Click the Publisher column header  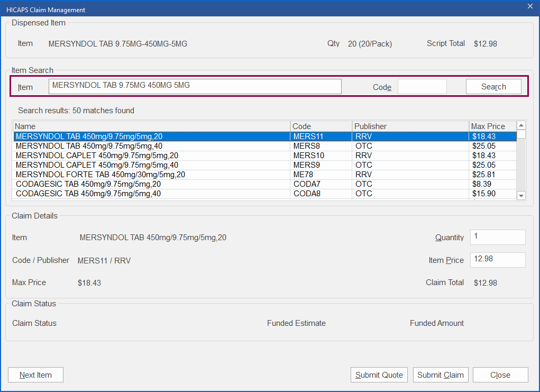pos(410,126)
